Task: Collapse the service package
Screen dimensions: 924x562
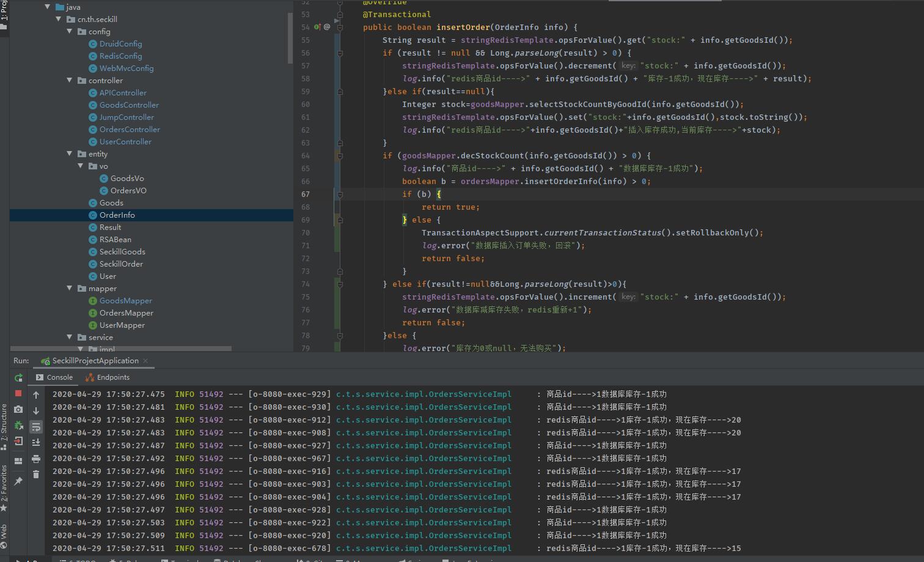Action: point(70,337)
